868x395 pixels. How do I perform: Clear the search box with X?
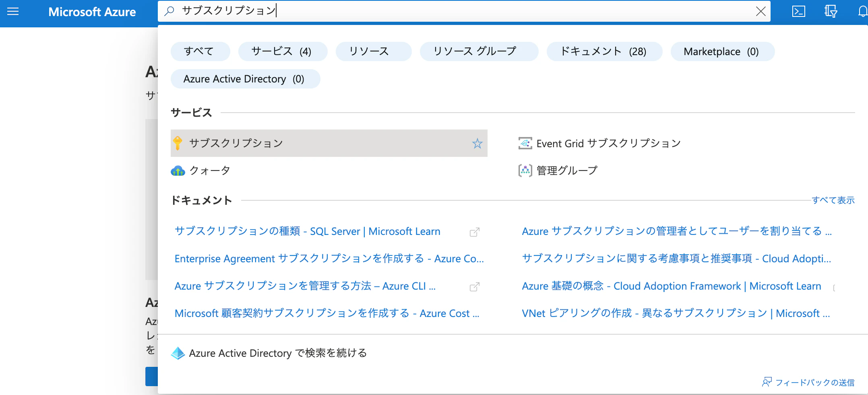point(761,11)
